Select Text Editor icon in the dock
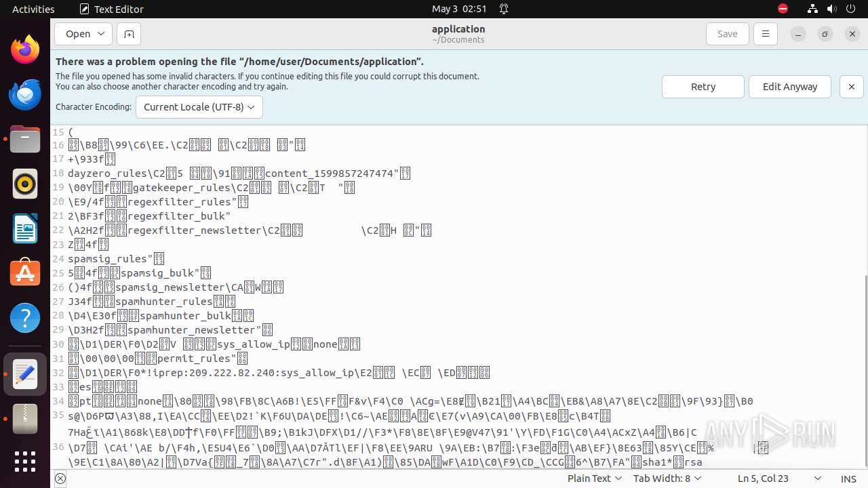Screen dimensions: 868x488 pyautogui.click(x=25, y=374)
